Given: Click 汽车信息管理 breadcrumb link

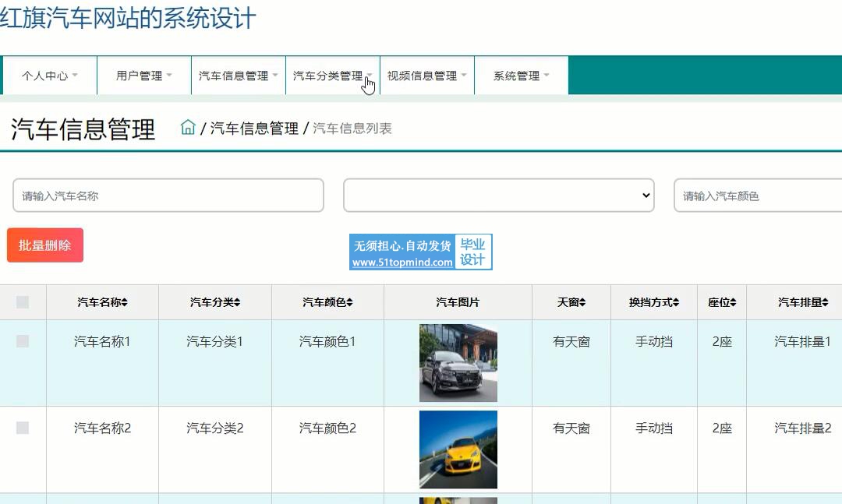Looking at the screenshot, I should [254, 129].
